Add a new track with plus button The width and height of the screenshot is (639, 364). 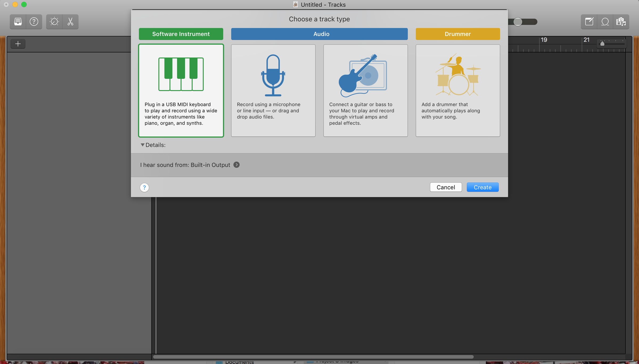(18, 44)
